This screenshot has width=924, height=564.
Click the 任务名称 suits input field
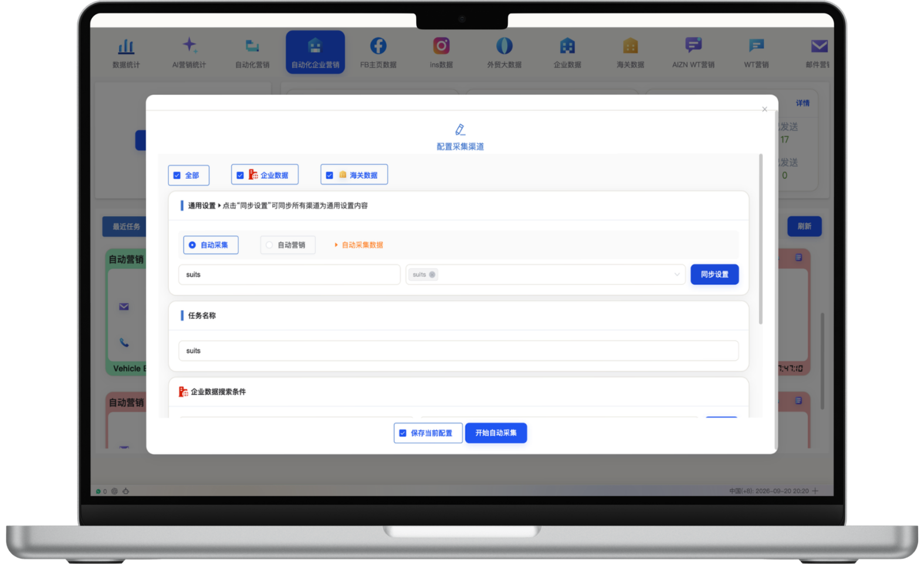click(x=458, y=351)
